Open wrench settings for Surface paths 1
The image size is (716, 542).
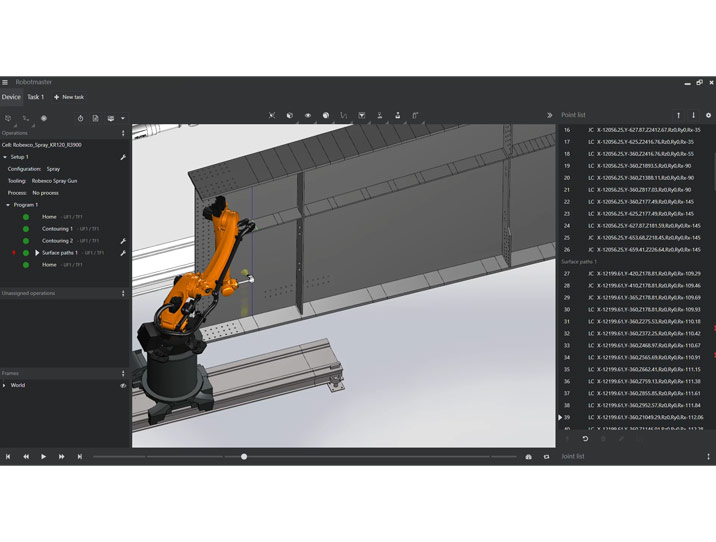pos(123,253)
